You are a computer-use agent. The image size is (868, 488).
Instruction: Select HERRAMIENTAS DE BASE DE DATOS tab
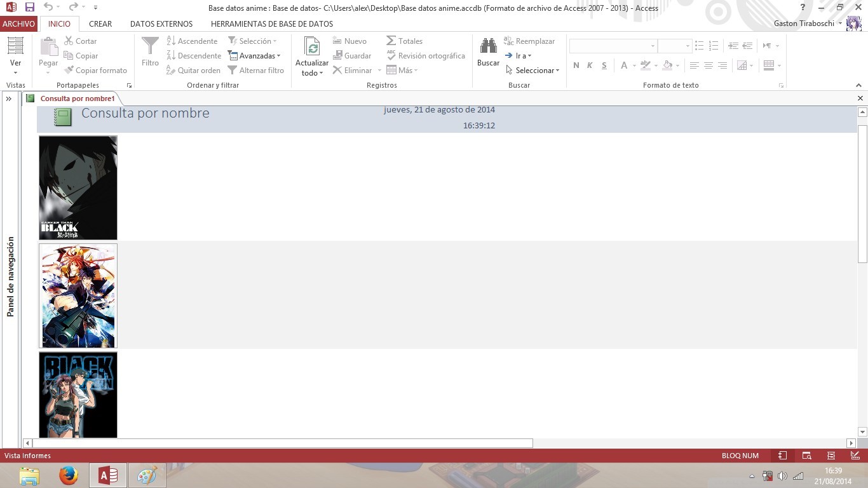point(272,24)
